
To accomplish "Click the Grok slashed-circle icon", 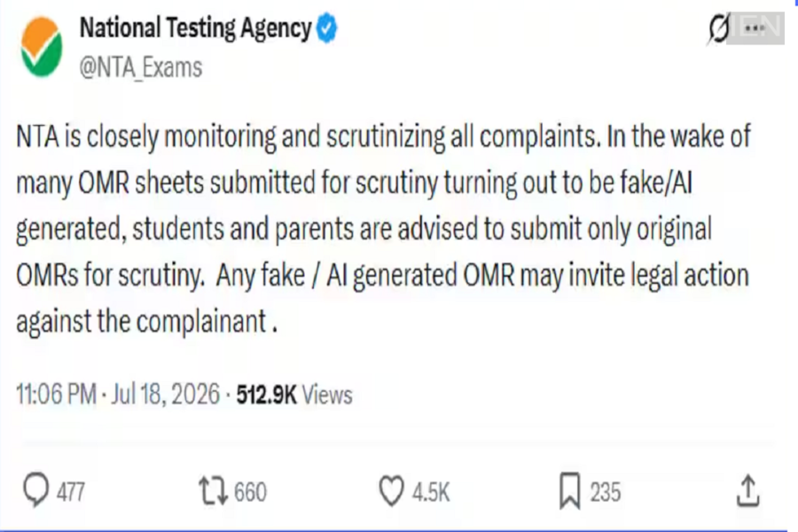I will tap(718, 28).
